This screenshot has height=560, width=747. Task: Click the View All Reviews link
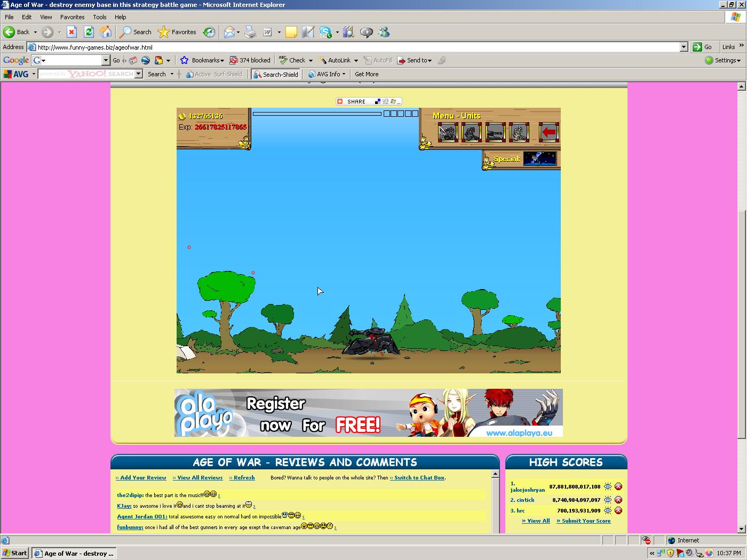(x=197, y=478)
